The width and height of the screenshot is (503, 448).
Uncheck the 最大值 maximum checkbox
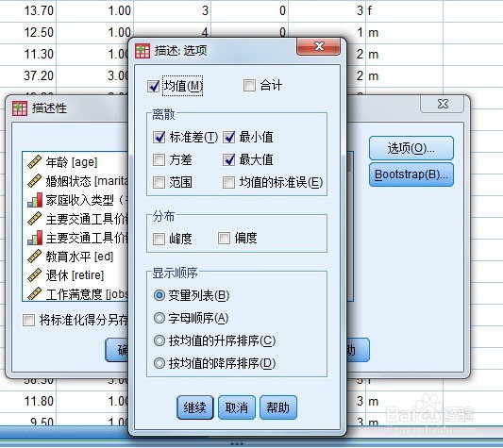(x=229, y=159)
